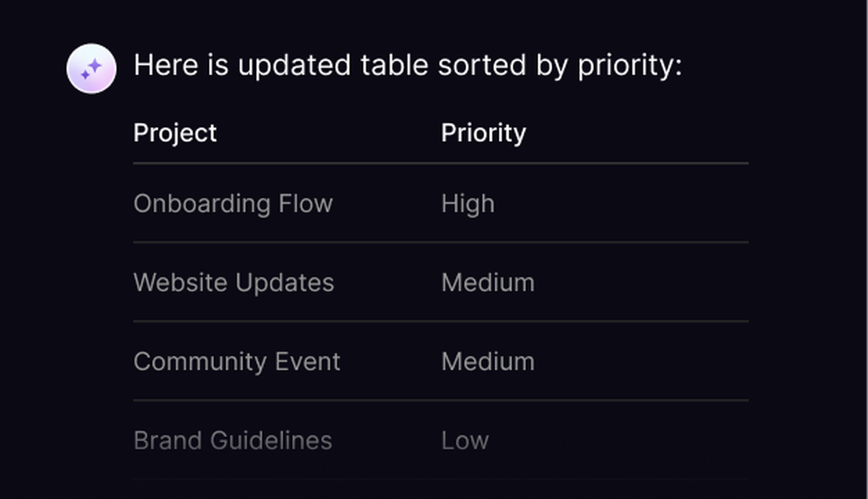Click the word 'priority:' in the message
The height and width of the screenshot is (499, 868).
[x=629, y=66]
